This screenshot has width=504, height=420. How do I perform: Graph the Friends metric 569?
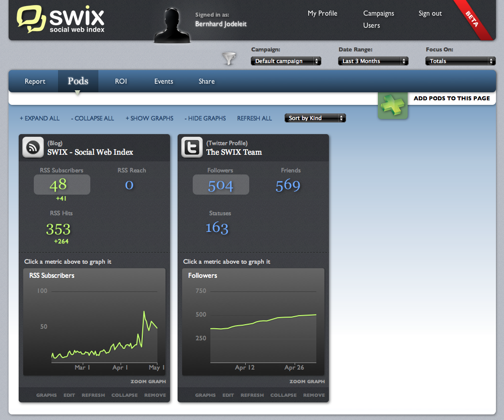[288, 185]
